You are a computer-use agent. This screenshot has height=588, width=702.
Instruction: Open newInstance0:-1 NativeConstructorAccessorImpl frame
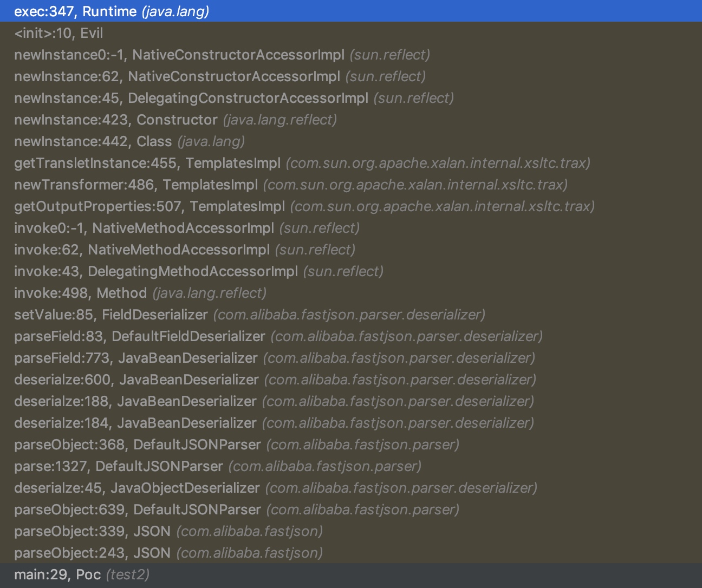pos(351,55)
